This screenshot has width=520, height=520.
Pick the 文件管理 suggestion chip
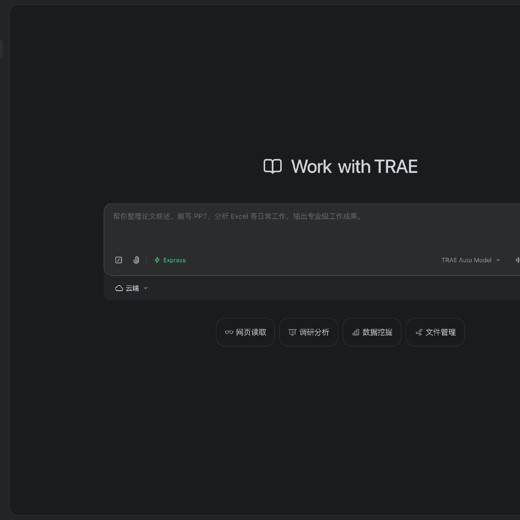[x=435, y=332]
